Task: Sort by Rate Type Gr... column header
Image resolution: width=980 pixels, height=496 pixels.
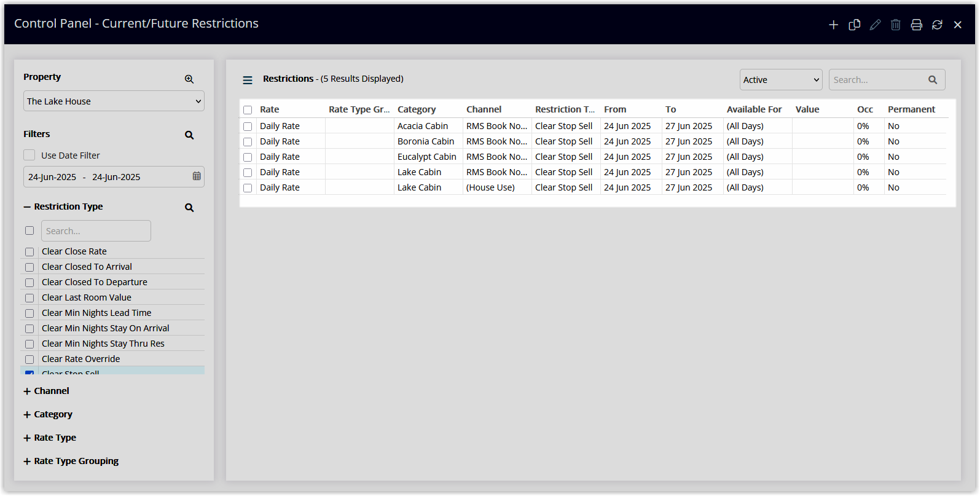Action: (x=359, y=109)
